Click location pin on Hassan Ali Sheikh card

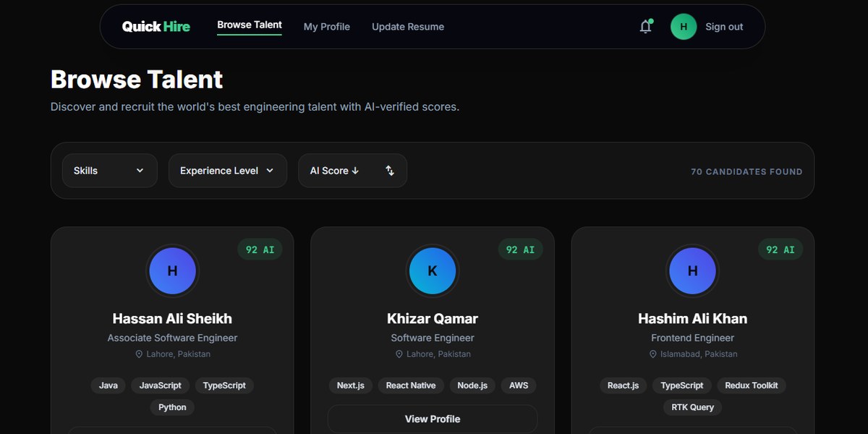139,354
